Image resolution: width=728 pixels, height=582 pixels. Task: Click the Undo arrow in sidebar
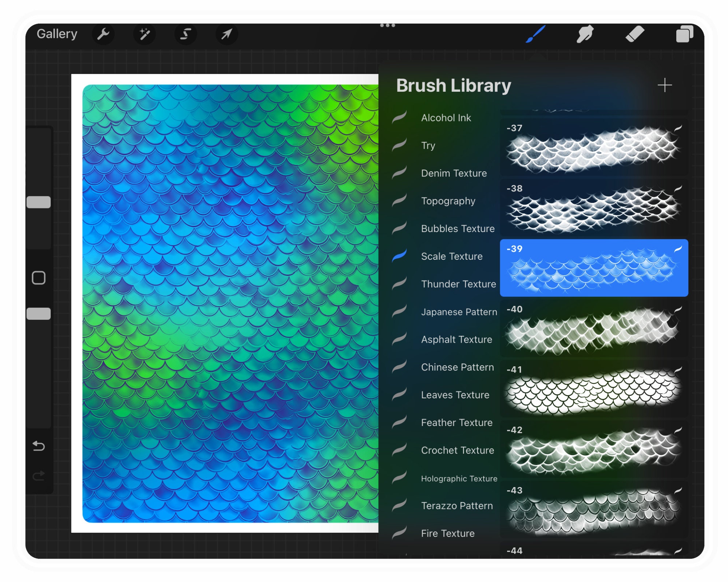[39, 446]
